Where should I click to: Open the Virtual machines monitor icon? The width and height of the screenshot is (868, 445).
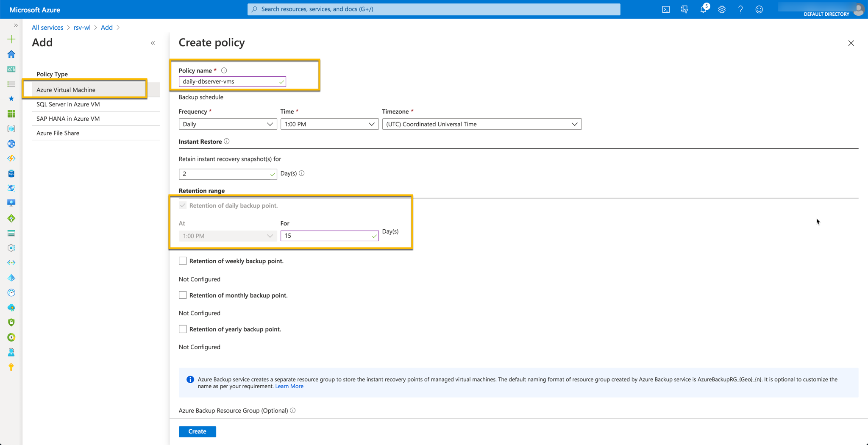tap(11, 203)
